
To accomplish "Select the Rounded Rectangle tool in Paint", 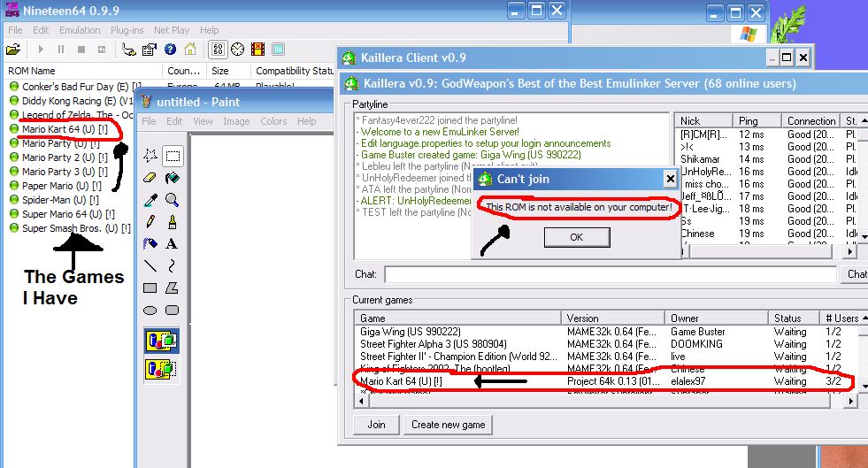I will tap(173, 311).
